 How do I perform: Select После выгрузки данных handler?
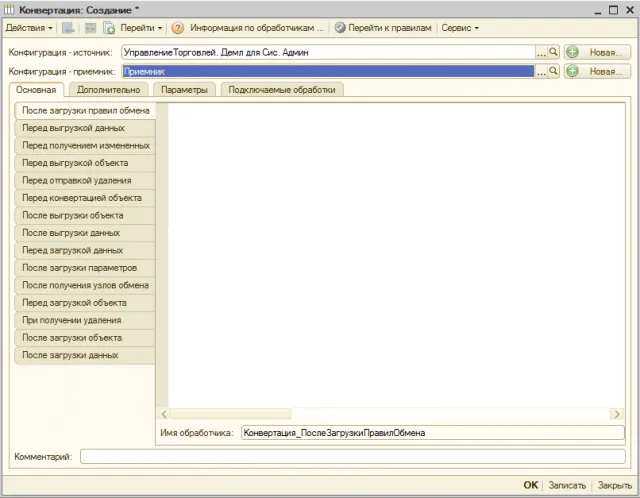85,233
